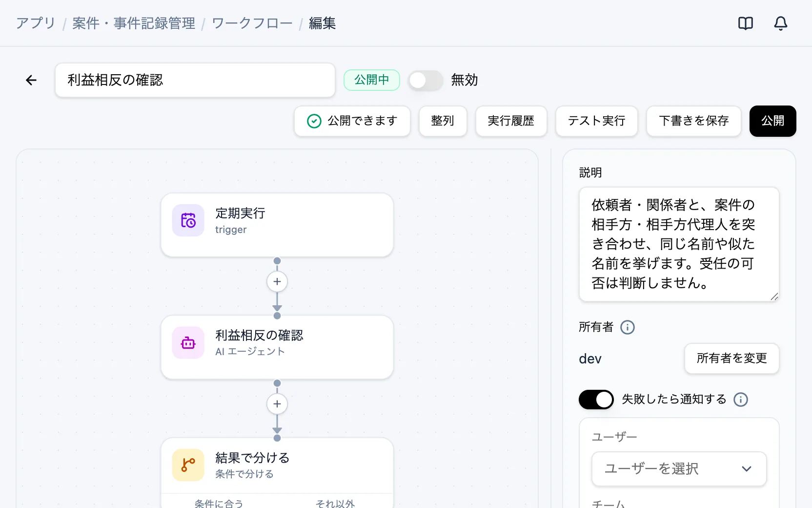The width and height of the screenshot is (812, 508).
Task: Go to 案件・事件記録管理 breadcrumb
Action: click(x=134, y=23)
